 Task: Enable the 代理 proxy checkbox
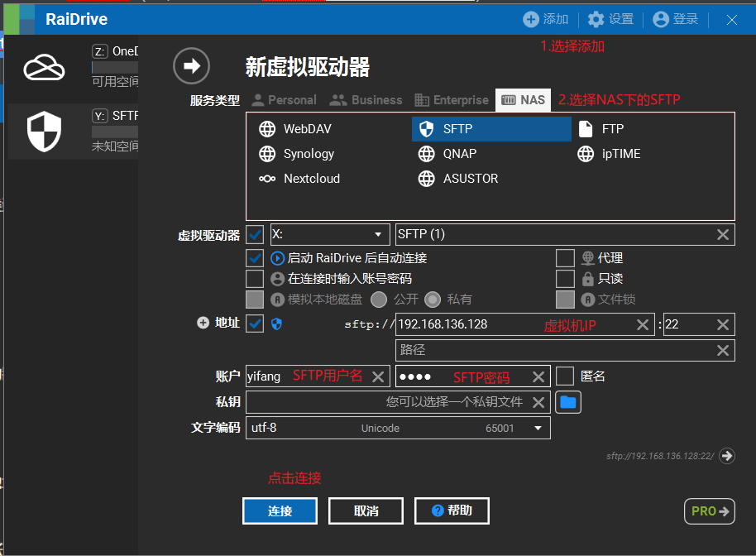click(x=565, y=258)
